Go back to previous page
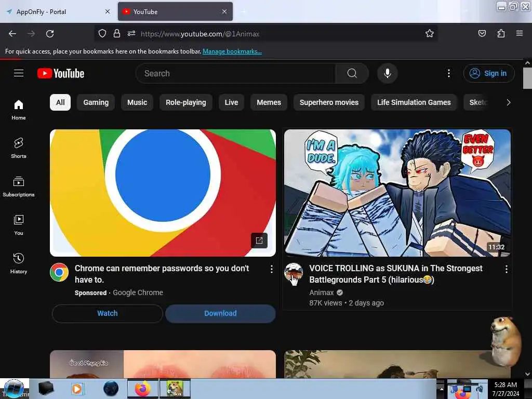The image size is (532, 399). (x=12, y=34)
